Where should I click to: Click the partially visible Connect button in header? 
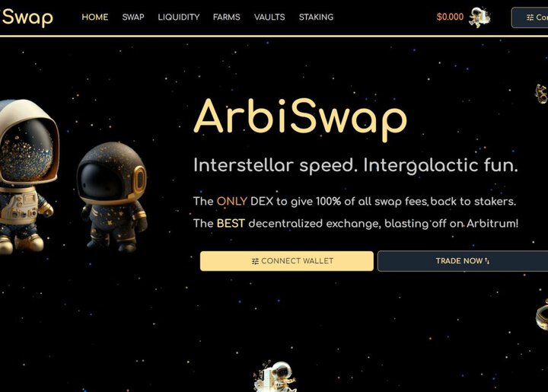coord(530,18)
